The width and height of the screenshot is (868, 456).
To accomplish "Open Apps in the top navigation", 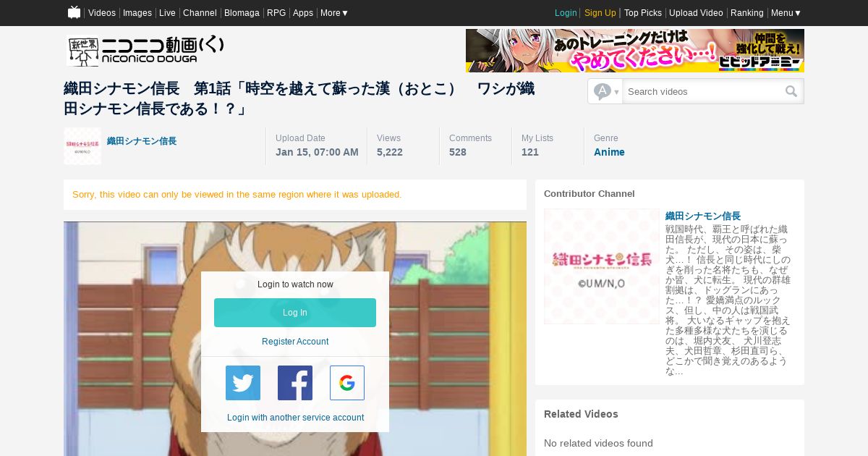I will tap(303, 13).
